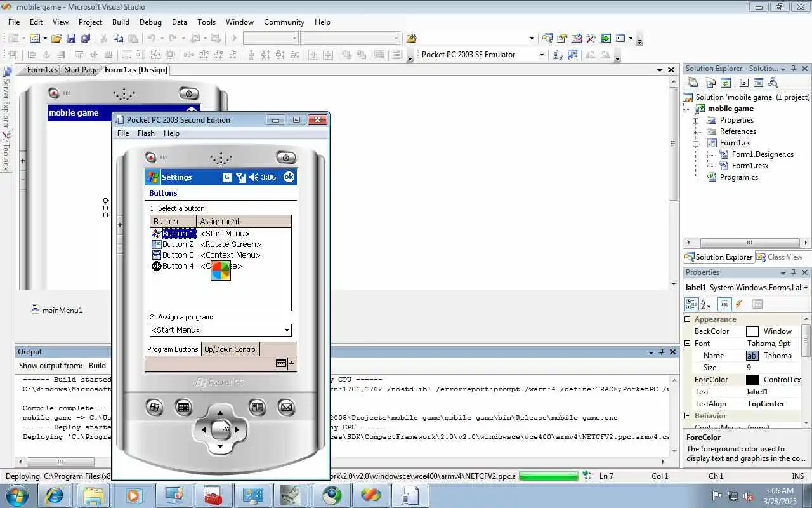Click the Find in Files toolbar icon
Viewport: 812px width, 508px height.
click(x=411, y=38)
